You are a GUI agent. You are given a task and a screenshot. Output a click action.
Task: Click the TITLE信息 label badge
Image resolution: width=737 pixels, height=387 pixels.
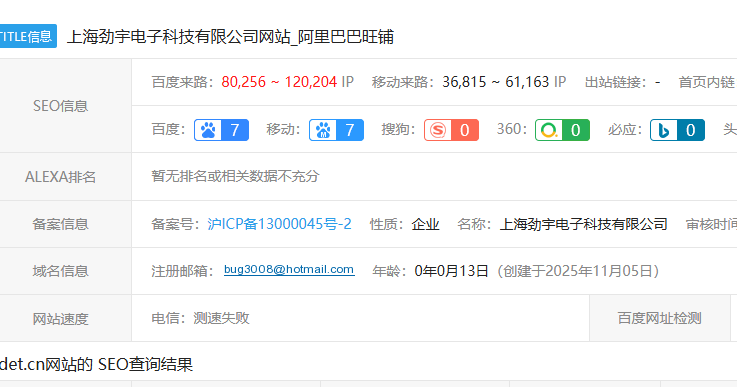pyautogui.click(x=27, y=36)
